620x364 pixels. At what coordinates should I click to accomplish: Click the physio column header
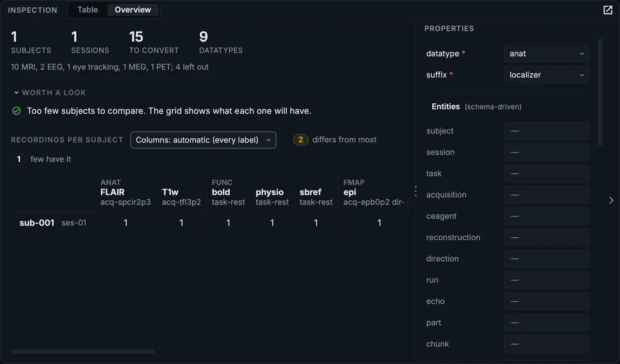point(272,197)
